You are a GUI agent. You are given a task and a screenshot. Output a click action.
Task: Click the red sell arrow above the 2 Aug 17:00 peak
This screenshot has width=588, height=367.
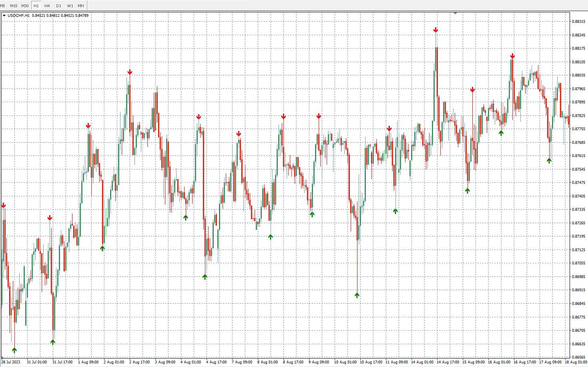(x=130, y=72)
